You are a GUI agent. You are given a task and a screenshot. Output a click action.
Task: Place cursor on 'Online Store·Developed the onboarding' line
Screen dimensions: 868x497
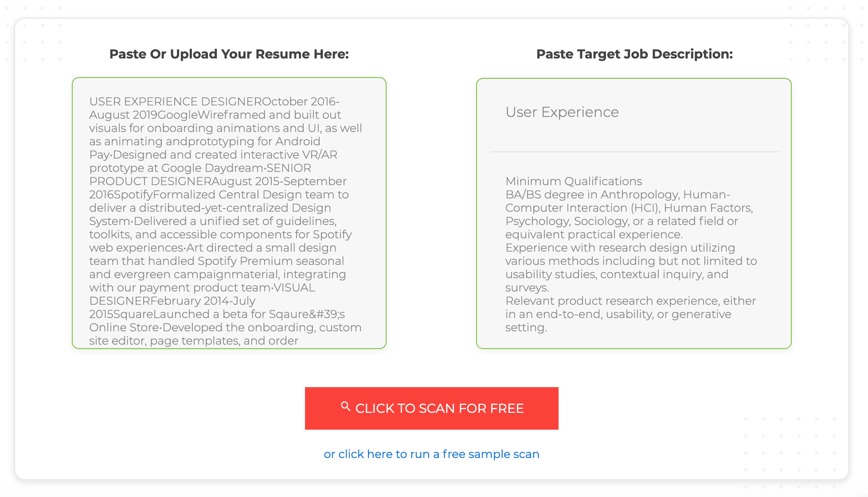(x=225, y=327)
